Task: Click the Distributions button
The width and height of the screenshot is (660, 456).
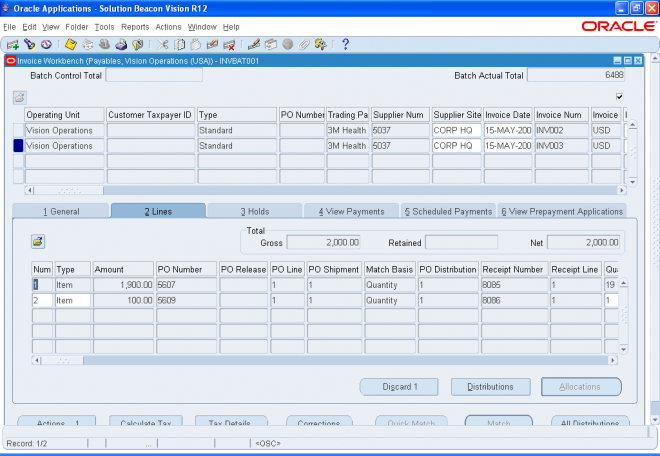Action: click(x=490, y=387)
